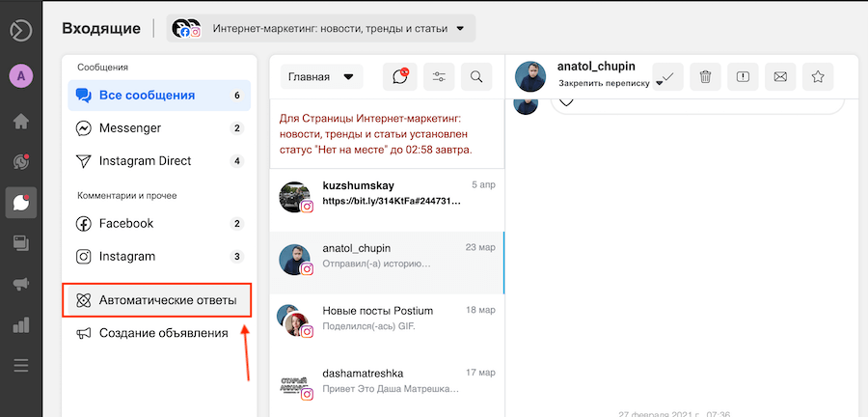Star the anatol_chupin conversation
The image size is (868, 417).
[x=818, y=77]
